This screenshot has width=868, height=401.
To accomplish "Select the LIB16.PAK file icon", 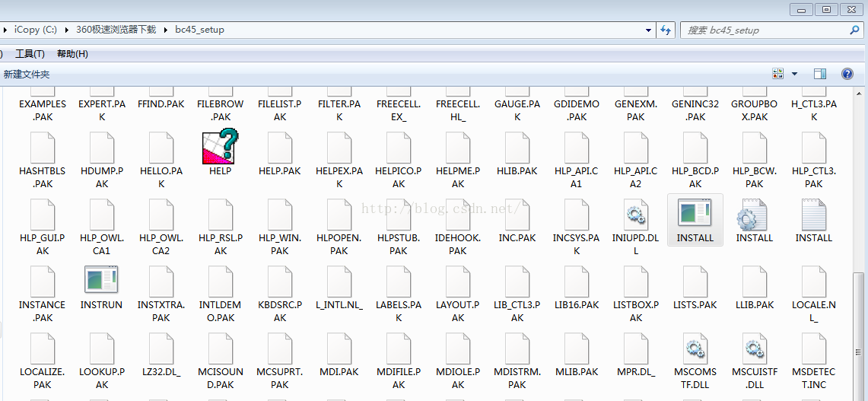I will 577,281.
